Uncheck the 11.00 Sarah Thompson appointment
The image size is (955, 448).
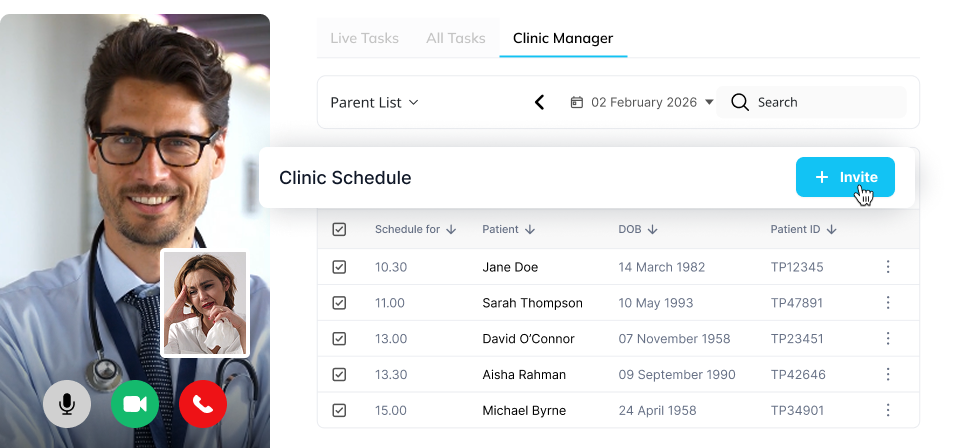click(339, 303)
